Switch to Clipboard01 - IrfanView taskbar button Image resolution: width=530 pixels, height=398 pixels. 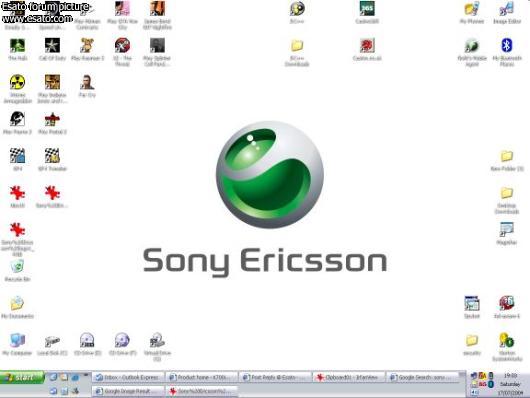tap(349, 377)
